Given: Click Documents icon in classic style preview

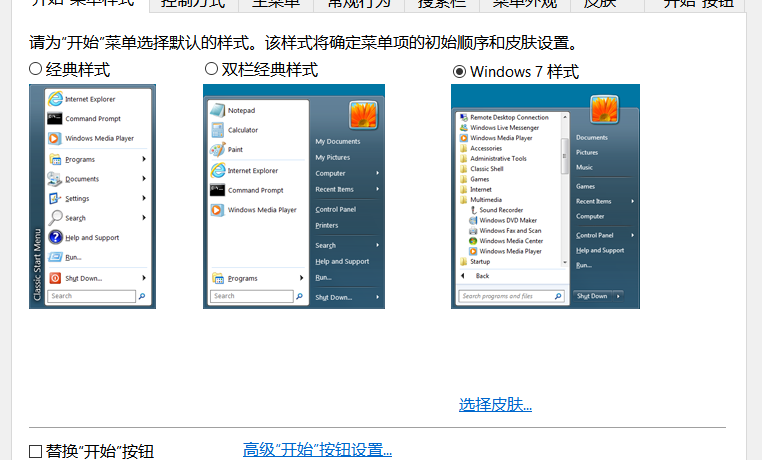Looking at the screenshot, I should pyautogui.click(x=54, y=179).
